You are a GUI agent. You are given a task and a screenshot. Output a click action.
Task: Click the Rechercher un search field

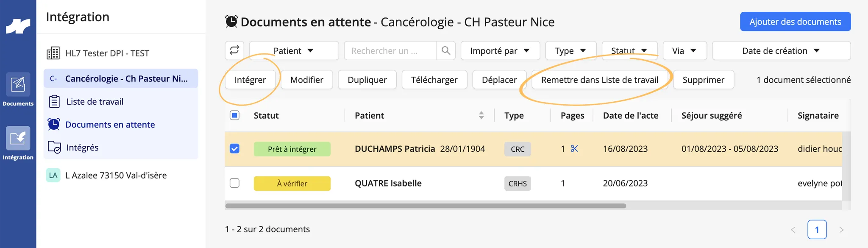pyautogui.click(x=390, y=50)
